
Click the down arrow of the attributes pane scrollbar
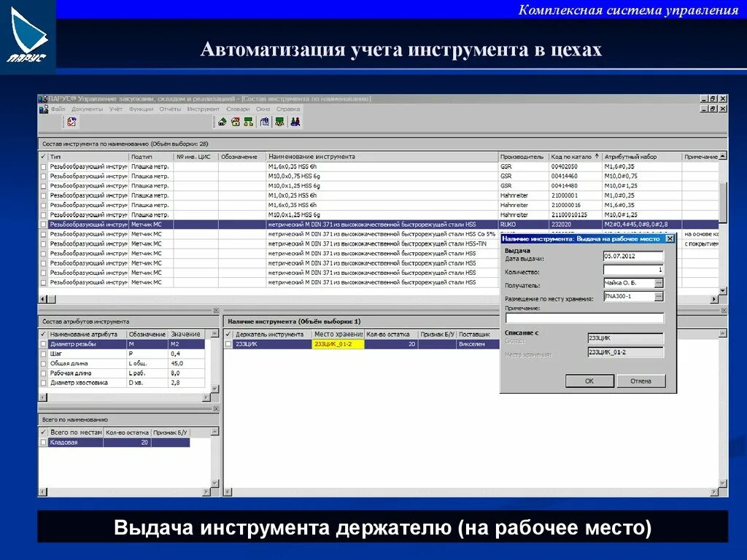(x=214, y=389)
